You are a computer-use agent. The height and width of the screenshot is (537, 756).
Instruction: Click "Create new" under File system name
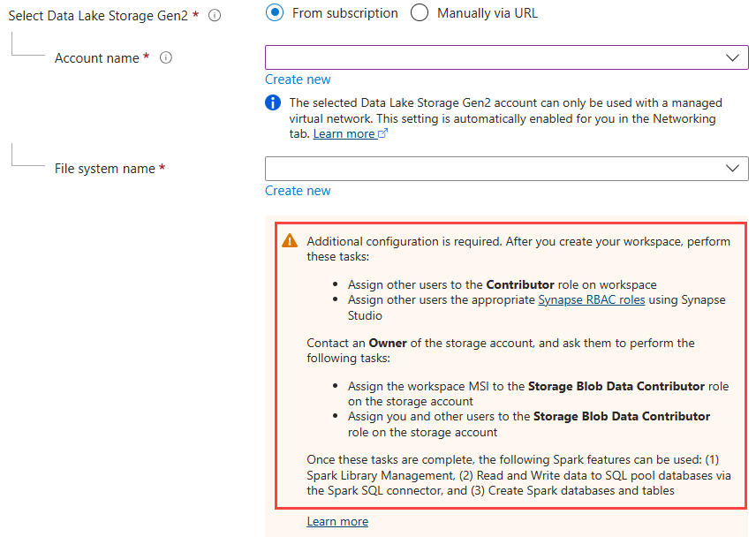[x=298, y=191]
